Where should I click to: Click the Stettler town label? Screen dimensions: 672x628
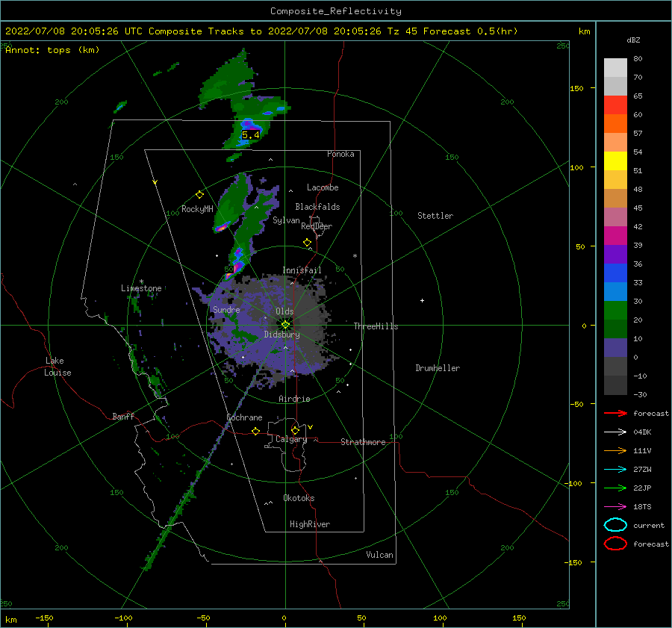435,216
